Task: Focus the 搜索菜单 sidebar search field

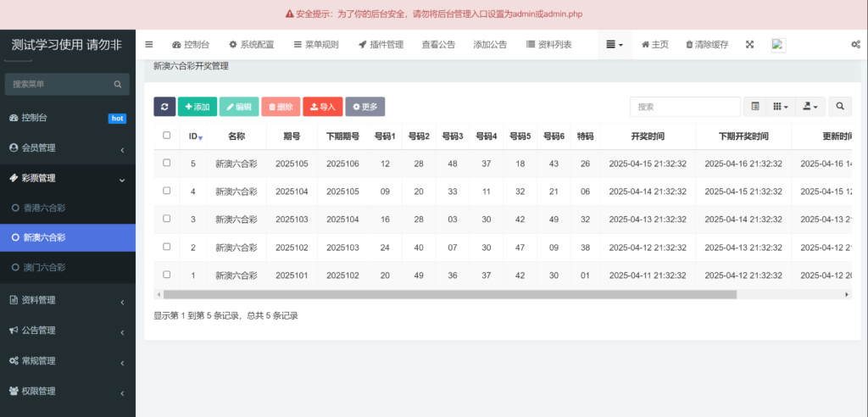Action: [x=67, y=84]
